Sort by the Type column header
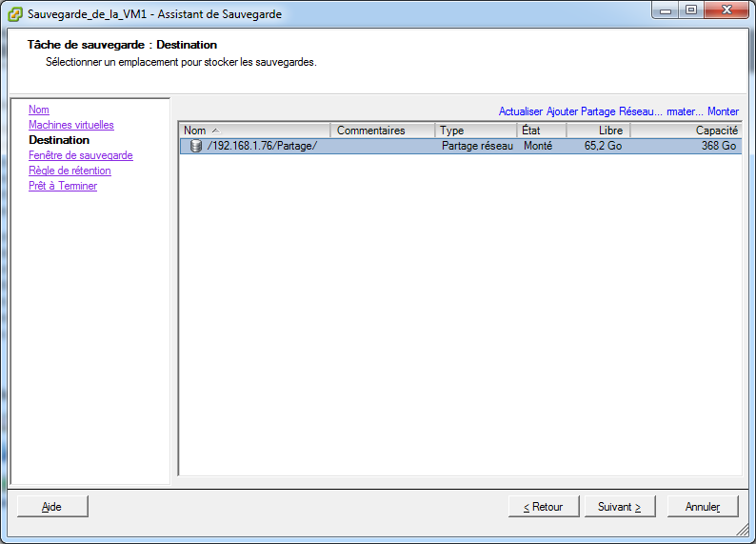 coord(476,131)
